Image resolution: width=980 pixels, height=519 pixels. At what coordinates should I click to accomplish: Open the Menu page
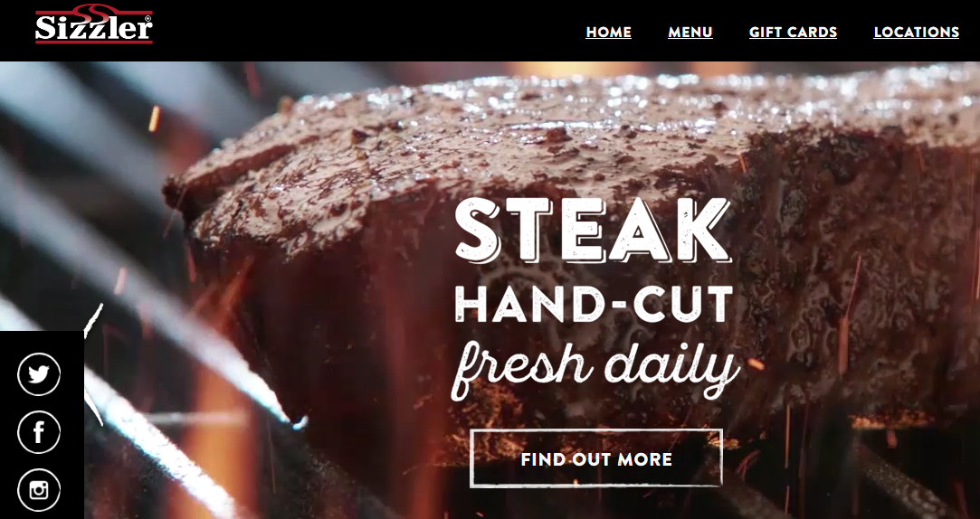coord(690,33)
